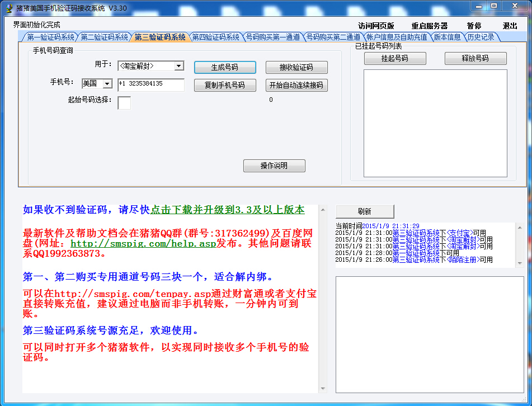Select the 第三验证码系统 tab
Image resolution: width=532 pixels, height=406 pixels.
click(159, 37)
